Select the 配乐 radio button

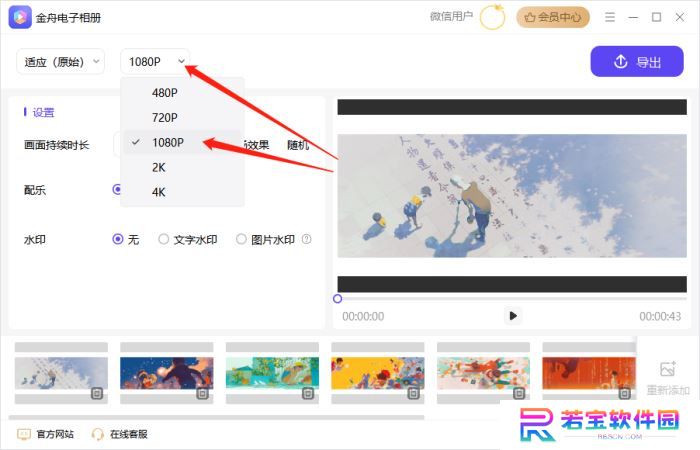pos(117,189)
